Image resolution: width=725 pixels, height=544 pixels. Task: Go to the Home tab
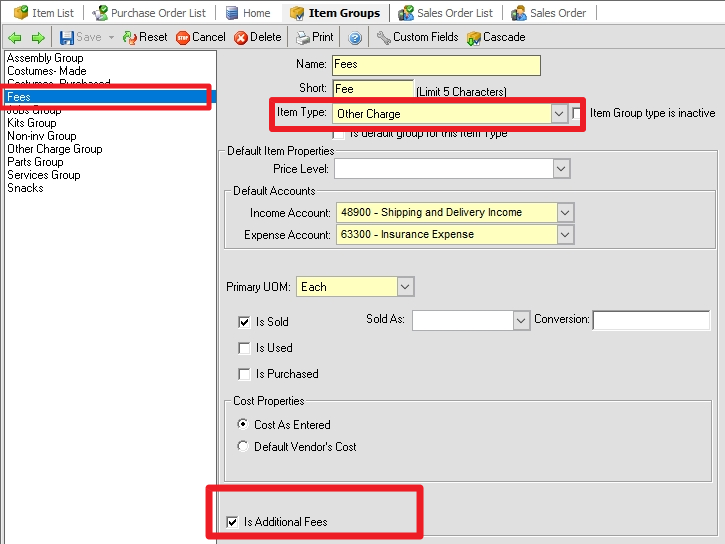[x=248, y=13]
